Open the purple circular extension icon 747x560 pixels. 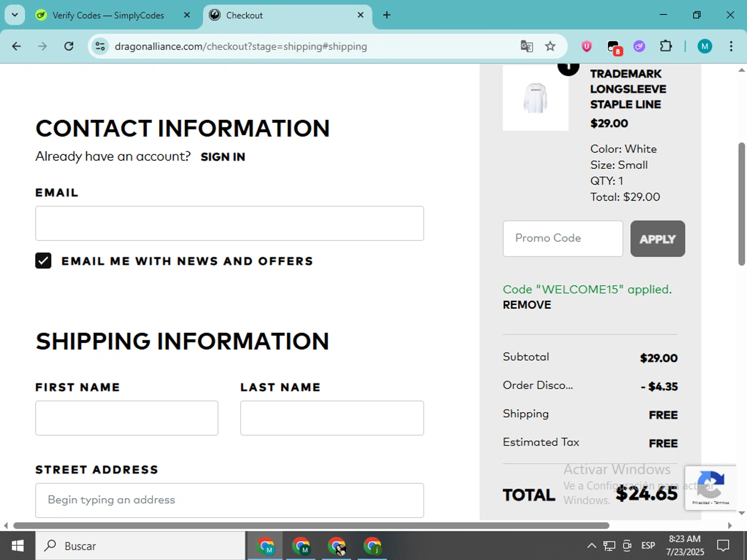tap(639, 46)
